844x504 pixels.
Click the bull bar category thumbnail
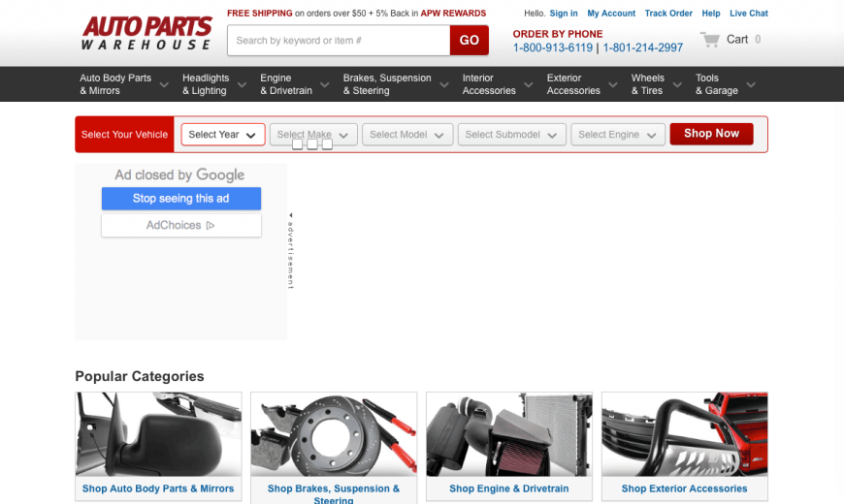(685, 434)
